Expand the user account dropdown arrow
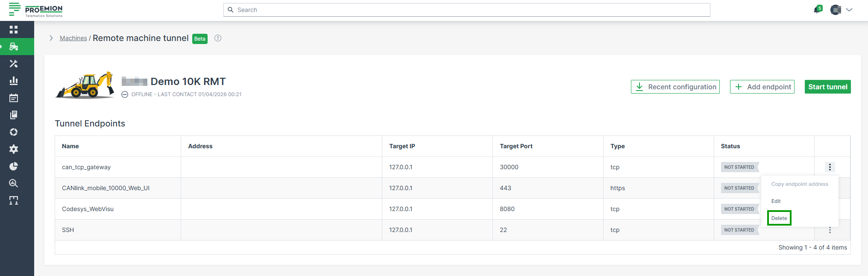The height and width of the screenshot is (276, 868). (x=849, y=10)
